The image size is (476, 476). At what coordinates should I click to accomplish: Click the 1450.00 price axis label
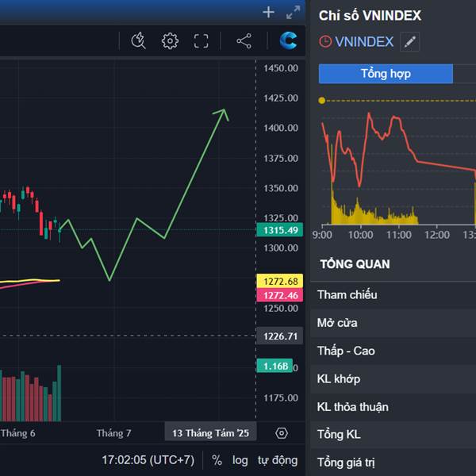(x=281, y=68)
